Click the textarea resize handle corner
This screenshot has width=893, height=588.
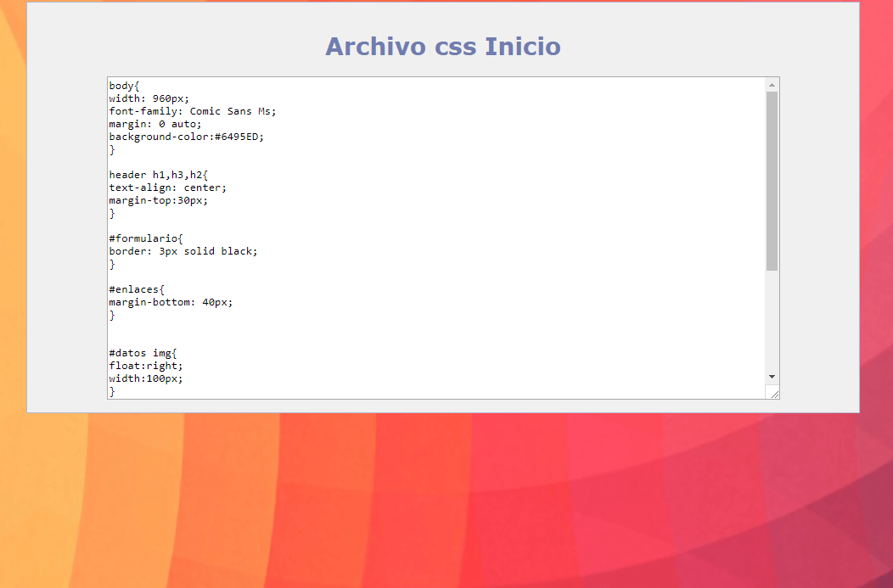[x=773, y=392]
